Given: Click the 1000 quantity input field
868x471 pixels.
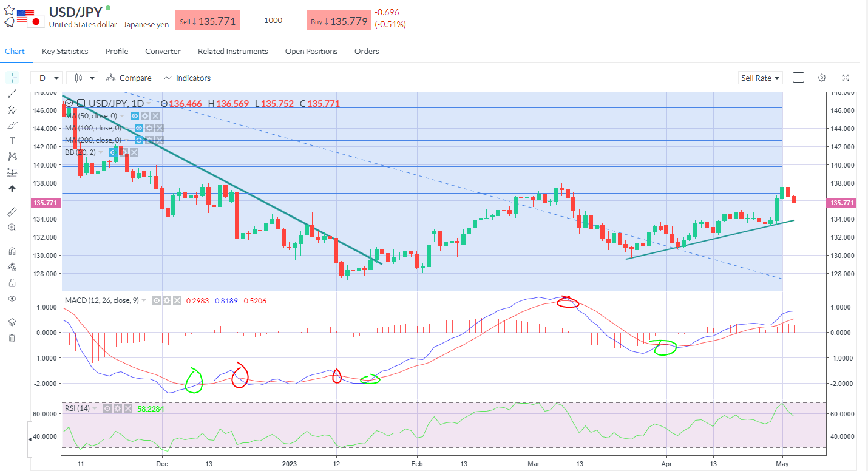Looking at the screenshot, I should [x=273, y=20].
